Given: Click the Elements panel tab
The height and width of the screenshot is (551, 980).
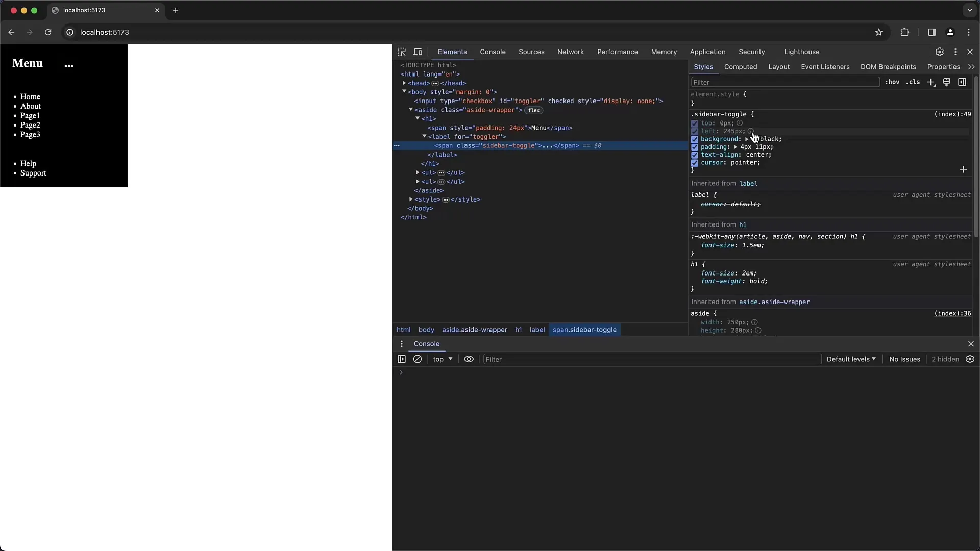Looking at the screenshot, I should [x=452, y=52].
